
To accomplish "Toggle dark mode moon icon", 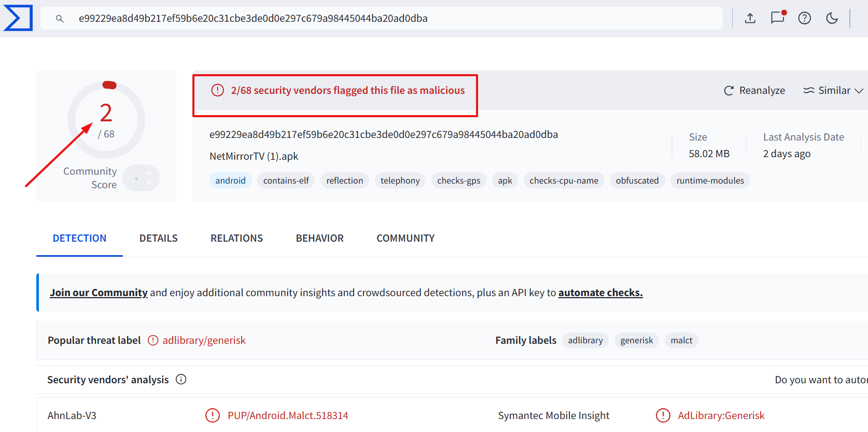I will 832,19.
